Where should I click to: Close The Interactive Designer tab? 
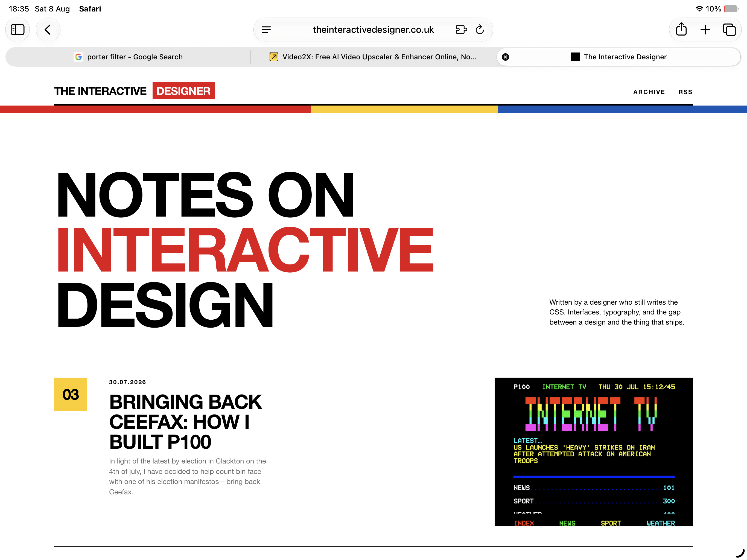[505, 57]
